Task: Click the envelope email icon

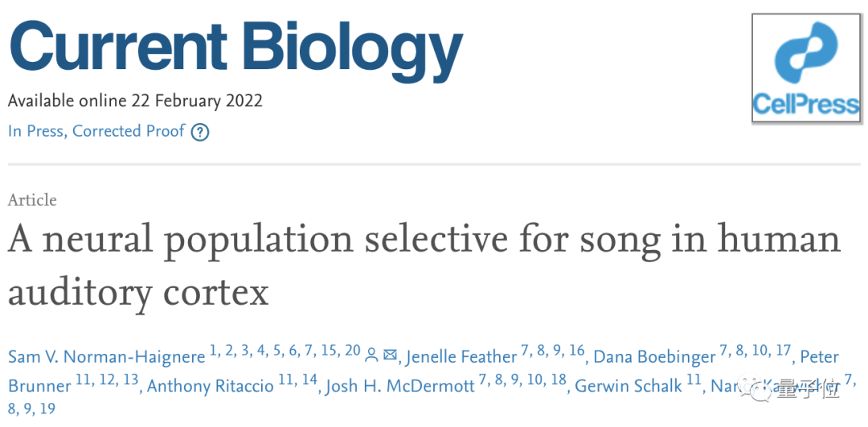Action: [391, 354]
